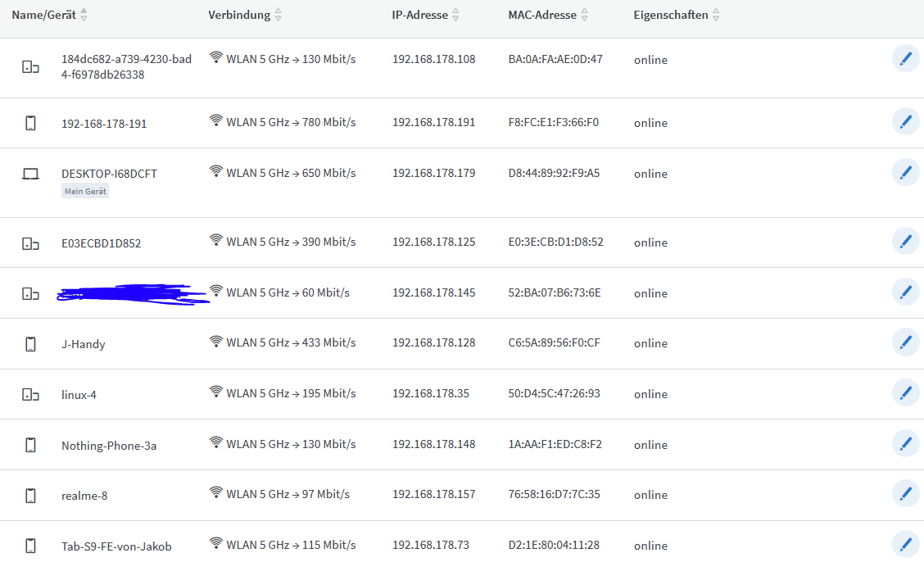Select IP address 192.168.178.108
Image resolution: width=924 pixels, height=562 pixels.
tap(433, 59)
